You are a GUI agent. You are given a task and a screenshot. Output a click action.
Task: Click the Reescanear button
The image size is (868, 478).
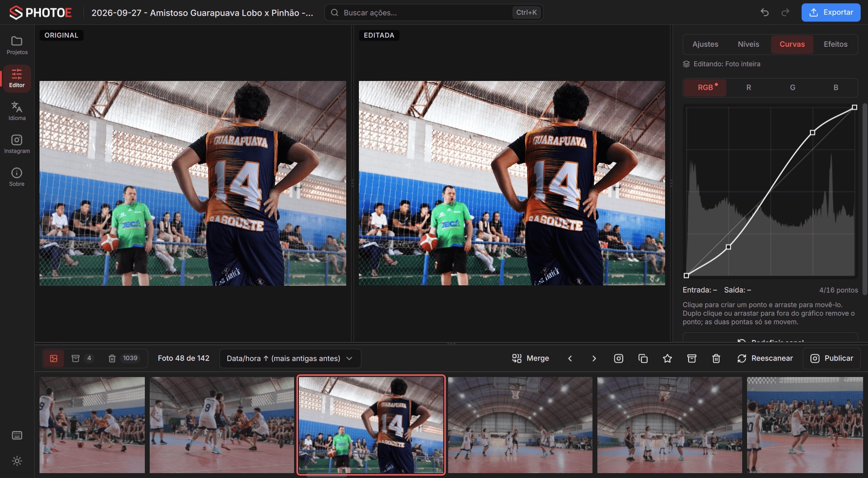click(765, 358)
